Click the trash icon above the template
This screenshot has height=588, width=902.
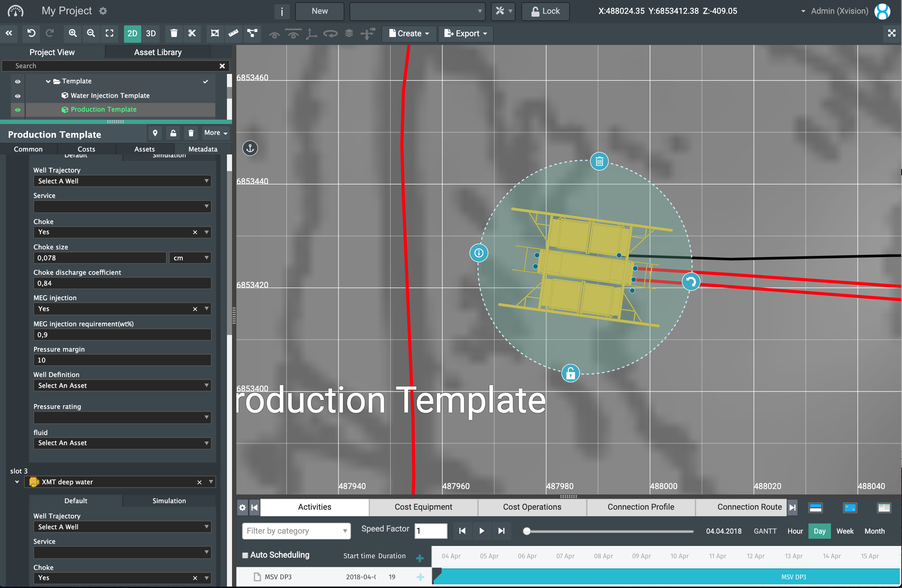click(x=599, y=162)
